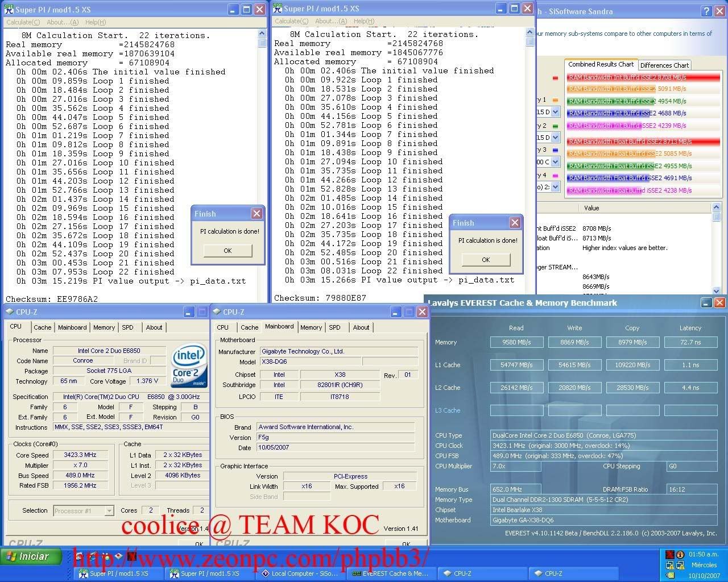The height and width of the screenshot is (582, 728).
Task: Click Model field X38-DQ6 in CPU-Z Mainboard
Action: [x=311, y=362]
